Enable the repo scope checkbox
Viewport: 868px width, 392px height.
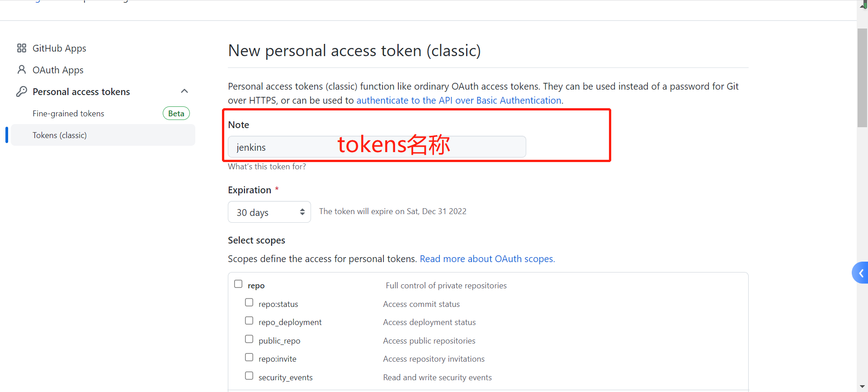(238, 284)
